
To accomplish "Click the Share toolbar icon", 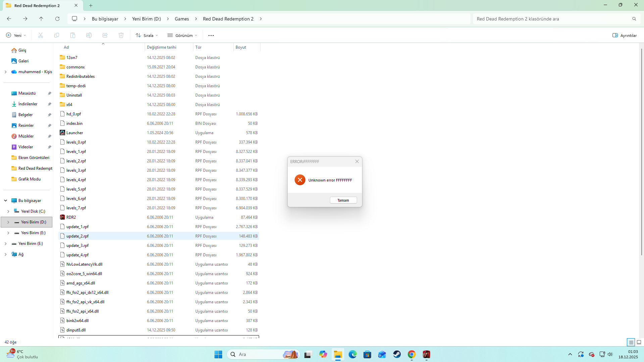I will [x=105, y=35].
